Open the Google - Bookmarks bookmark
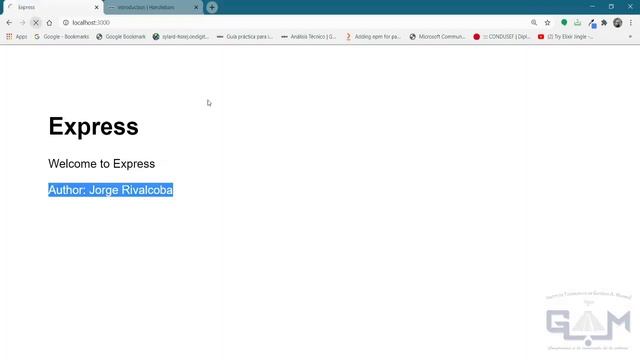Viewport: 640px width, 360px height. 62,37
